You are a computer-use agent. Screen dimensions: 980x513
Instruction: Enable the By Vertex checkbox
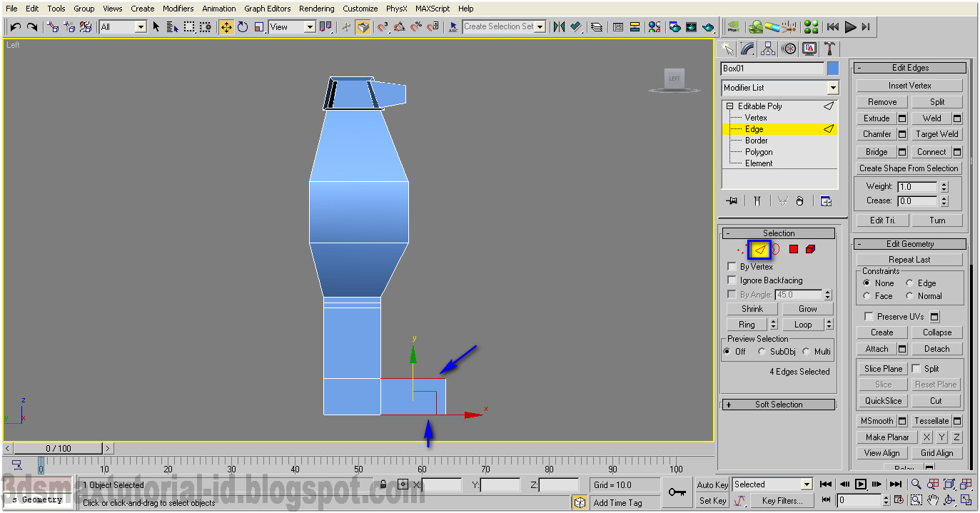[x=732, y=266]
